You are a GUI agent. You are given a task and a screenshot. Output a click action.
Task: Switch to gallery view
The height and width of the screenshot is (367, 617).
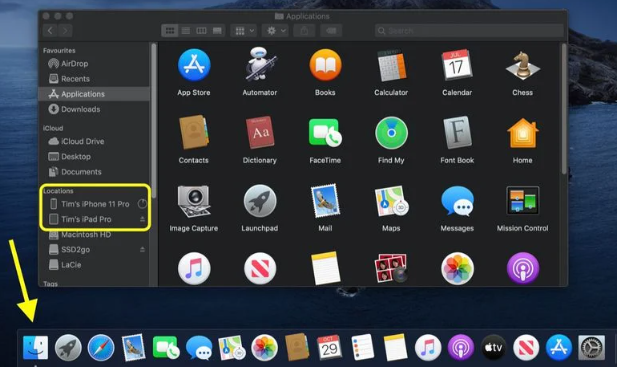pyautogui.click(x=217, y=31)
